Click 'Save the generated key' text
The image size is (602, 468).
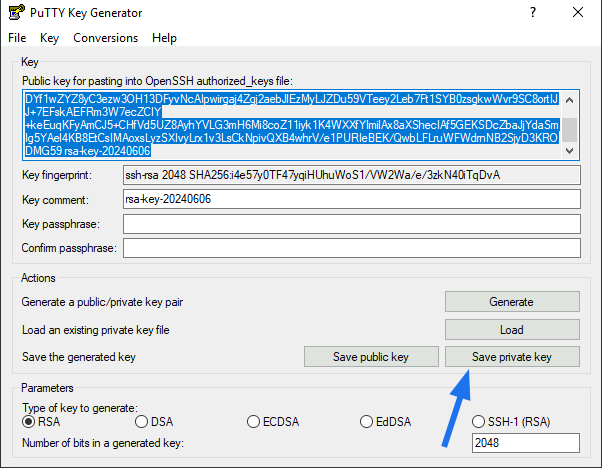point(79,357)
